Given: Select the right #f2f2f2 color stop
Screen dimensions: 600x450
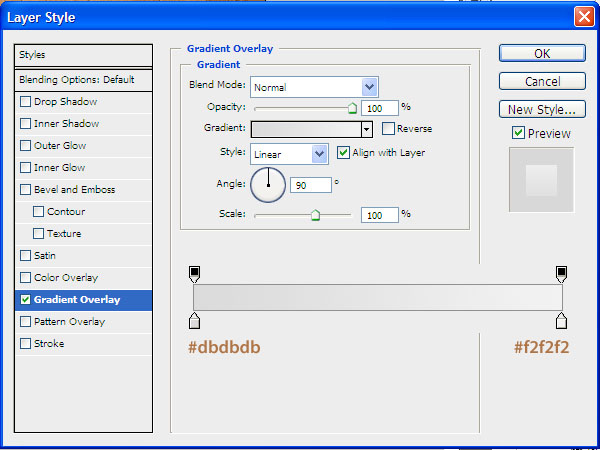Looking at the screenshot, I should tap(562, 320).
